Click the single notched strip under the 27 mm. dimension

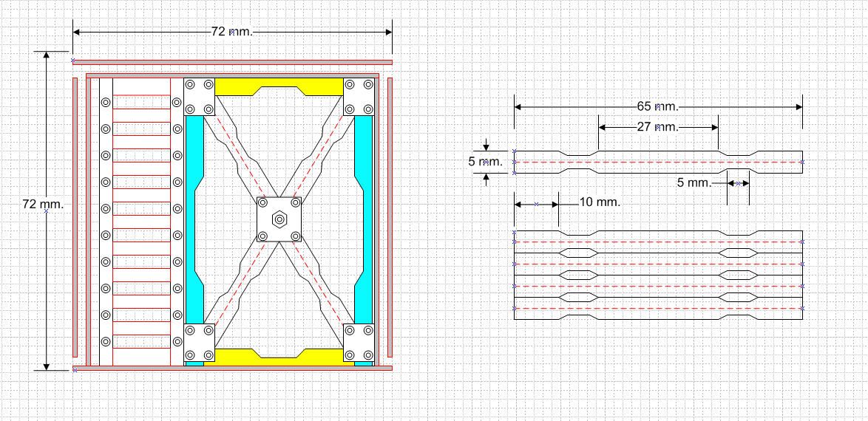coord(658,162)
